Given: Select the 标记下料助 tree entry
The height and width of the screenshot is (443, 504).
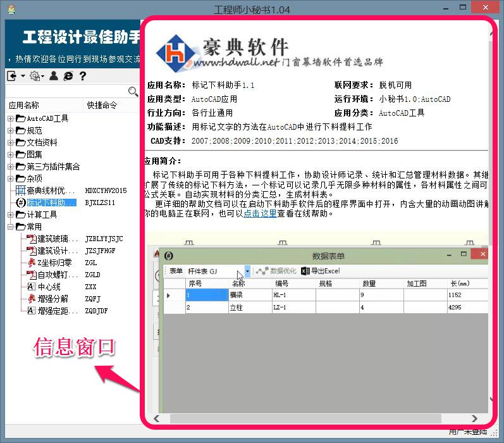Looking at the screenshot, I should (x=51, y=203).
